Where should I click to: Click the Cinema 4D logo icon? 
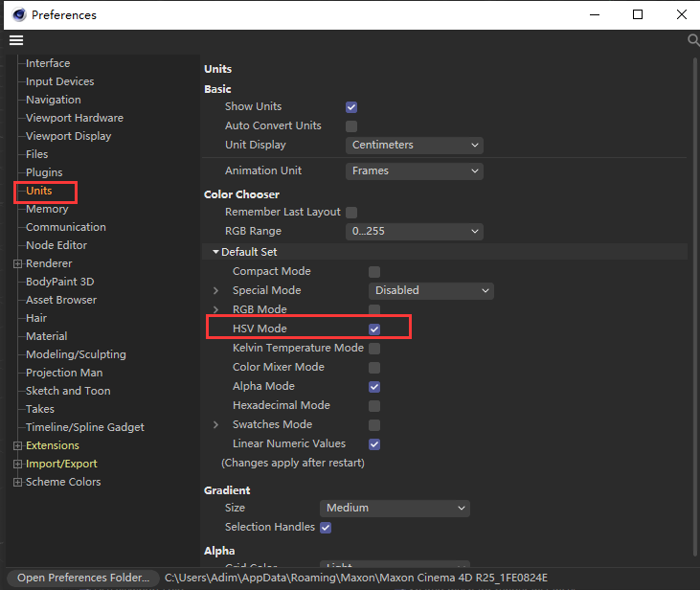[18, 15]
